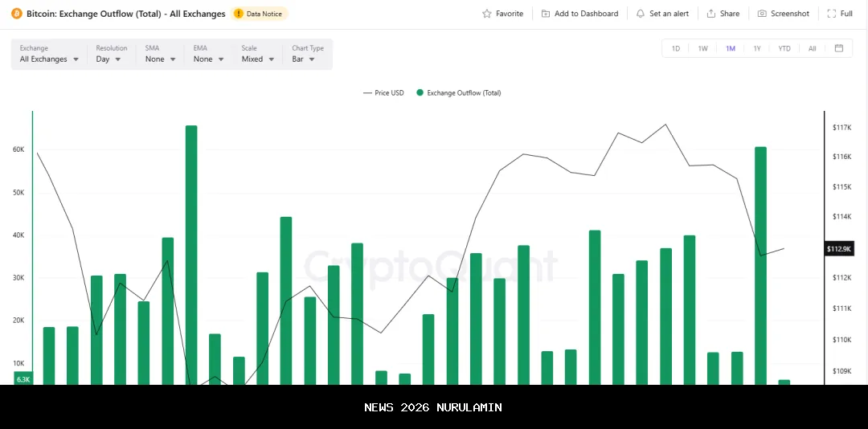This screenshot has height=429, width=868.
Task: Open the SMA dropdown set to None
Action: tap(161, 59)
